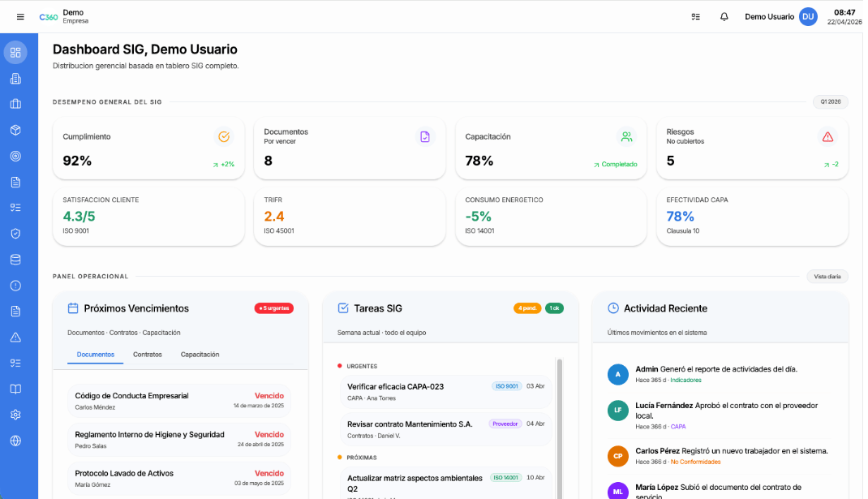
Task: Click the briefcase icon in sidebar
Action: 15,104
